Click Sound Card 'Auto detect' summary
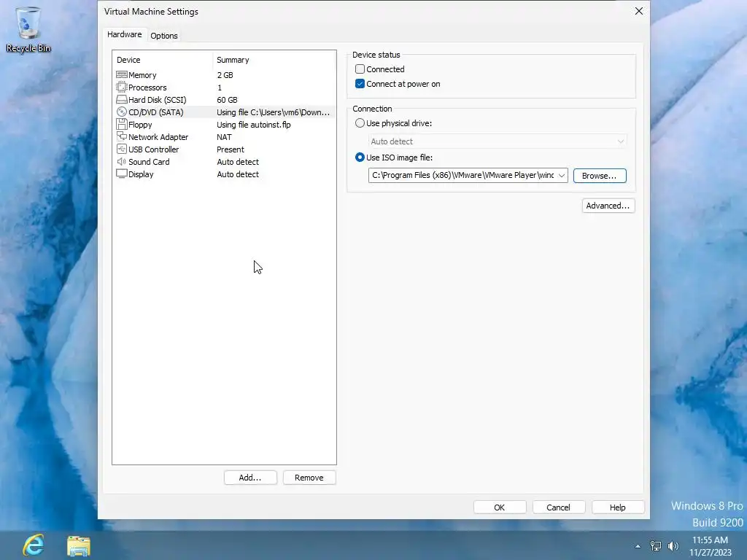Viewport: 747px width, 560px height. tap(238, 162)
